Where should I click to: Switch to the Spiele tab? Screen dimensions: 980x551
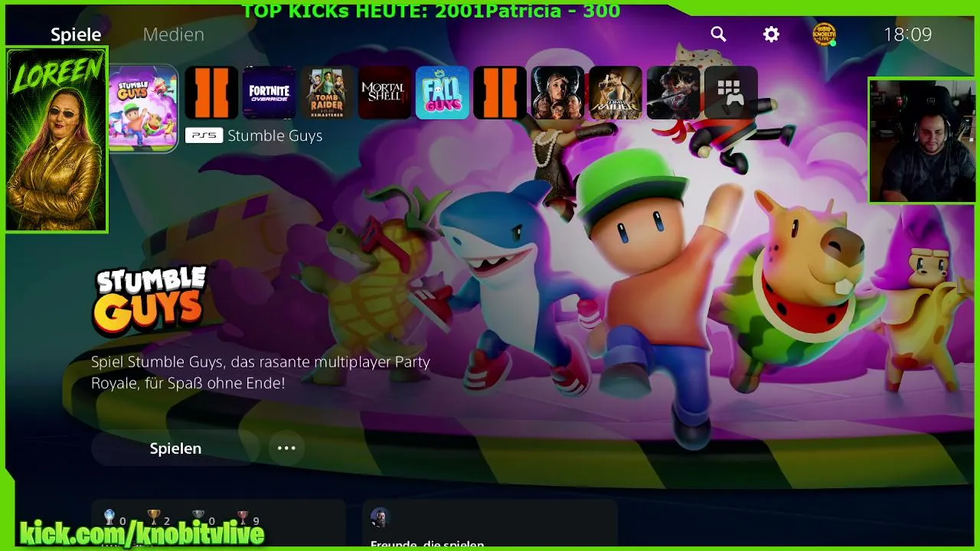pyautogui.click(x=76, y=34)
